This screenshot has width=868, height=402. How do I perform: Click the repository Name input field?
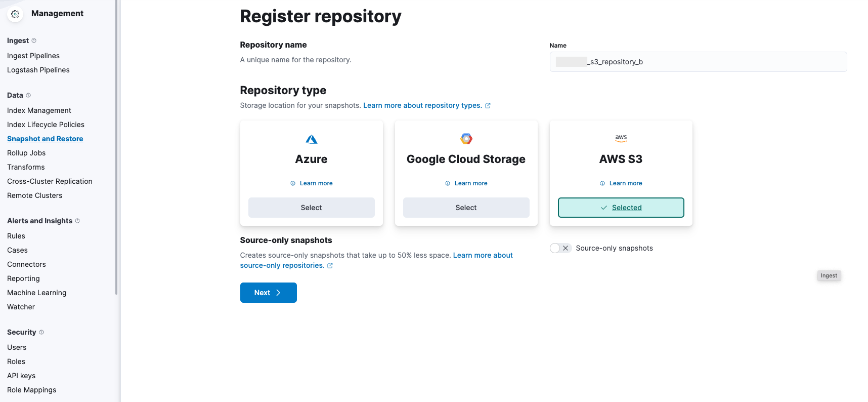pyautogui.click(x=698, y=62)
